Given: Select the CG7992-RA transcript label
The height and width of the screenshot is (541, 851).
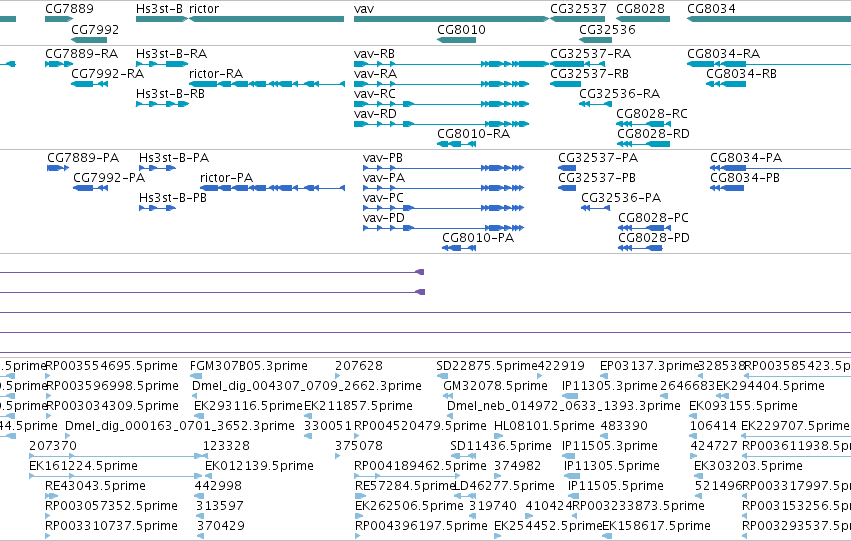Looking at the screenshot, I should [x=107, y=74].
